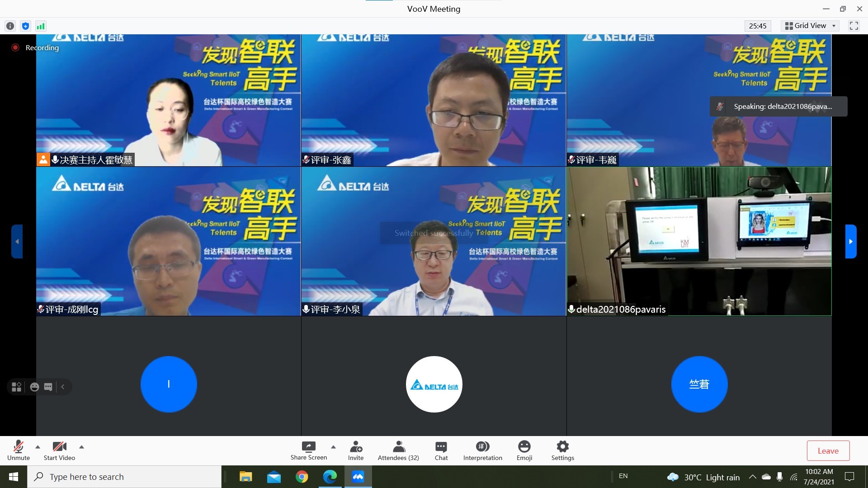This screenshot has width=868, height=488.
Task: Expand audio options arrow next to Unmute
Action: [x=38, y=447]
